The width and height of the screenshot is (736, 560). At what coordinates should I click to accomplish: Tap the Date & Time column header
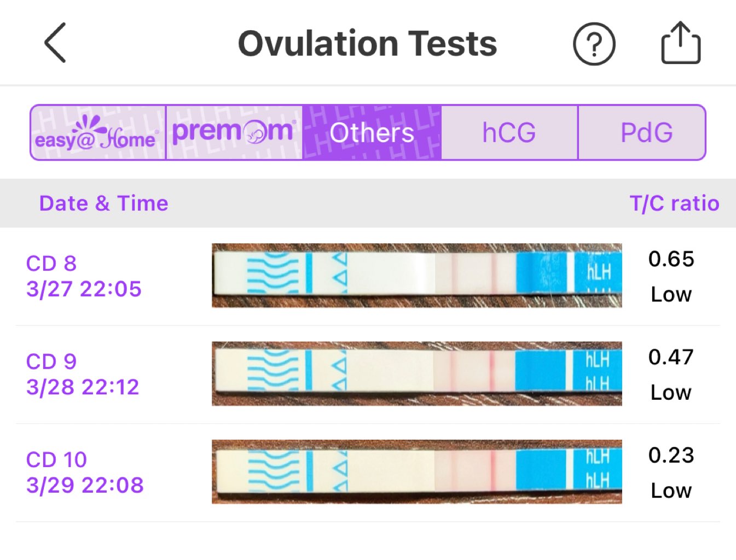103,203
